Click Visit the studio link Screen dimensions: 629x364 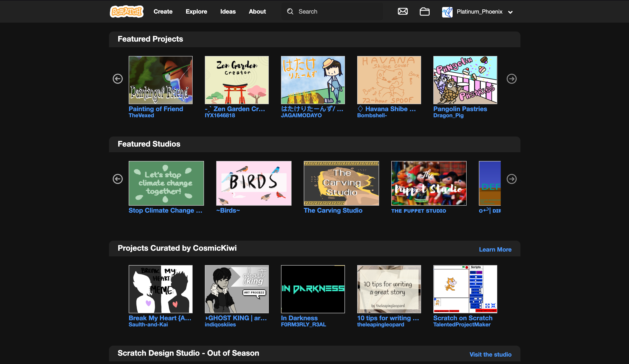tap(490, 354)
